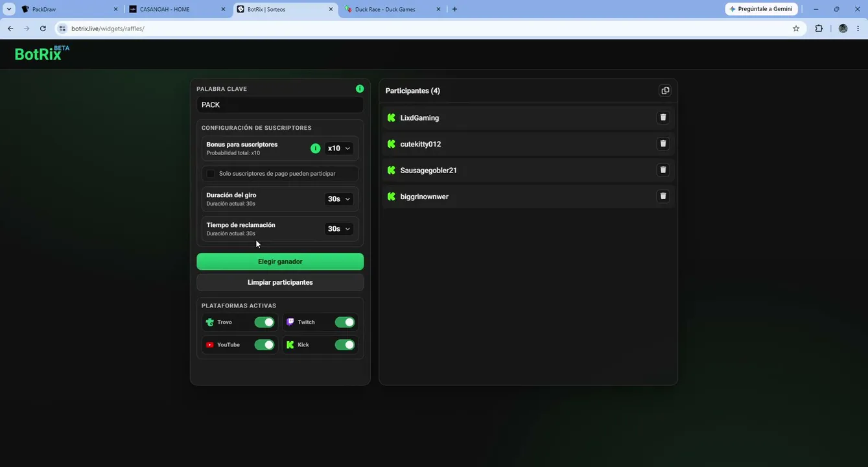
Task: Close the Duck Race tab
Action: pos(438,9)
